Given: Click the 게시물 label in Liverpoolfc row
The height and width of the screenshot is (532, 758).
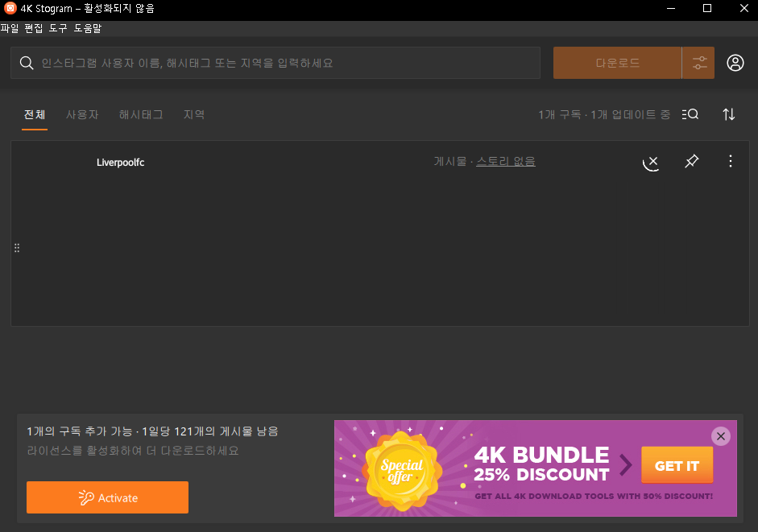Looking at the screenshot, I should [450, 162].
